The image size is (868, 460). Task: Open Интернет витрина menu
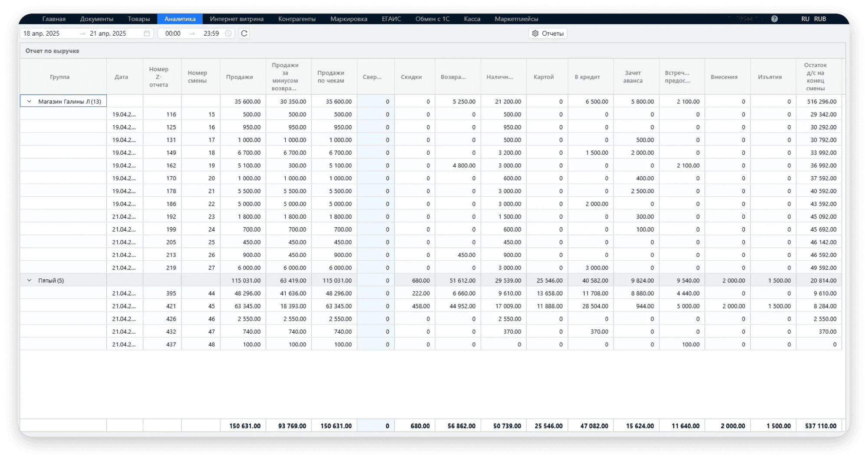(x=237, y=19)
